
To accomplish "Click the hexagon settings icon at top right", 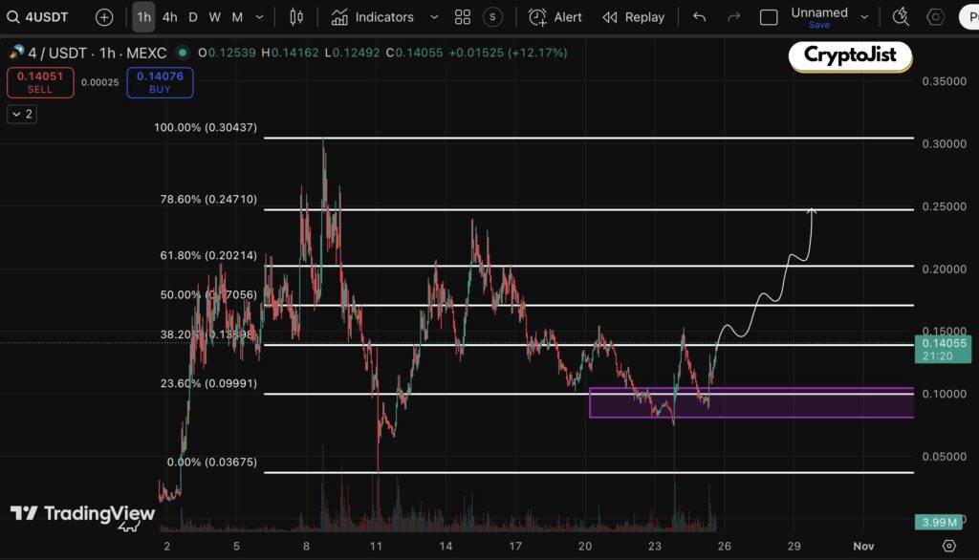I will point(936,17).
